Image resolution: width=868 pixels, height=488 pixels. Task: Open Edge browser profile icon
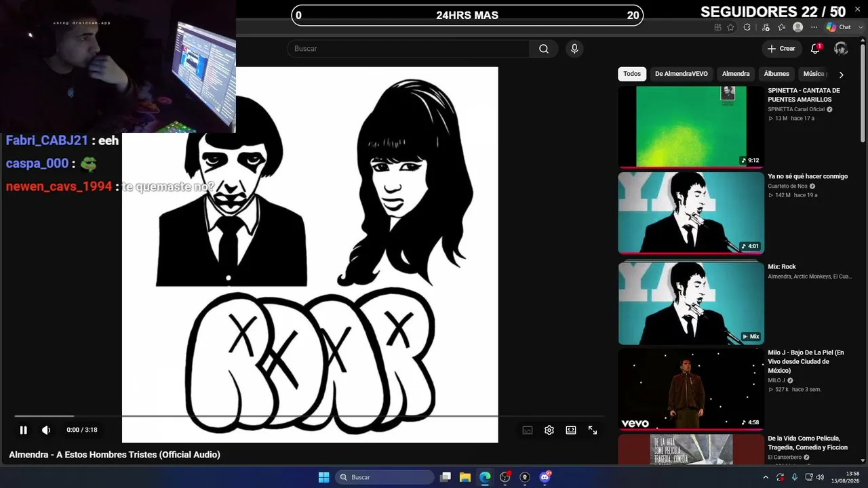click(x=798, y=27)
